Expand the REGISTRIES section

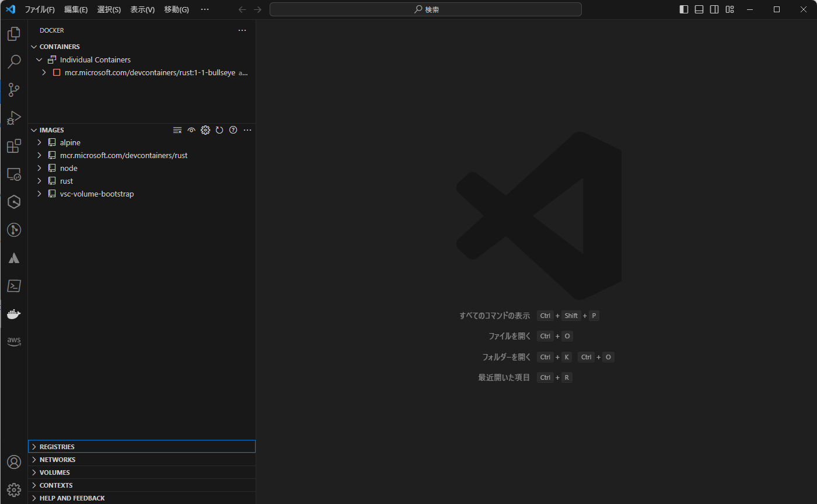[142, 446]
